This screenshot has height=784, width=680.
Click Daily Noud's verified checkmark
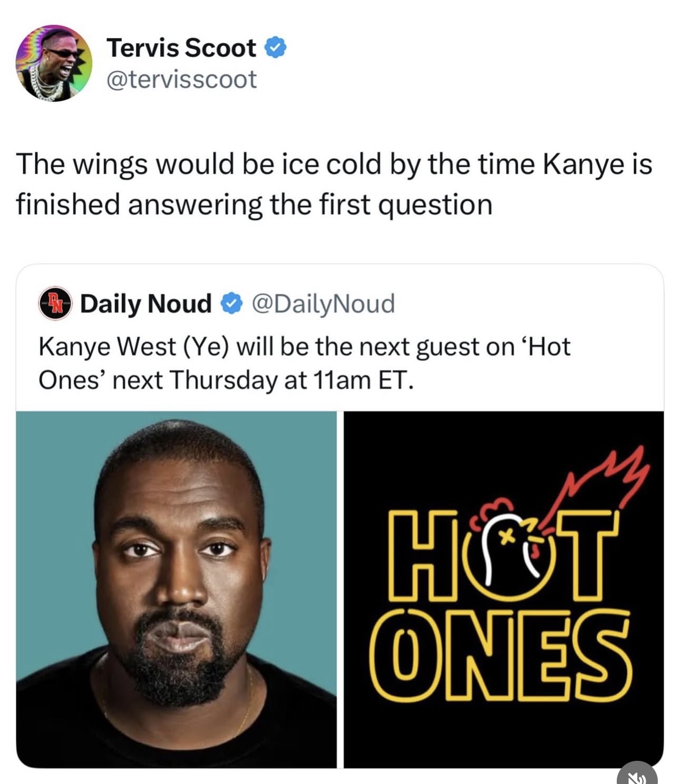click(230, 304)
